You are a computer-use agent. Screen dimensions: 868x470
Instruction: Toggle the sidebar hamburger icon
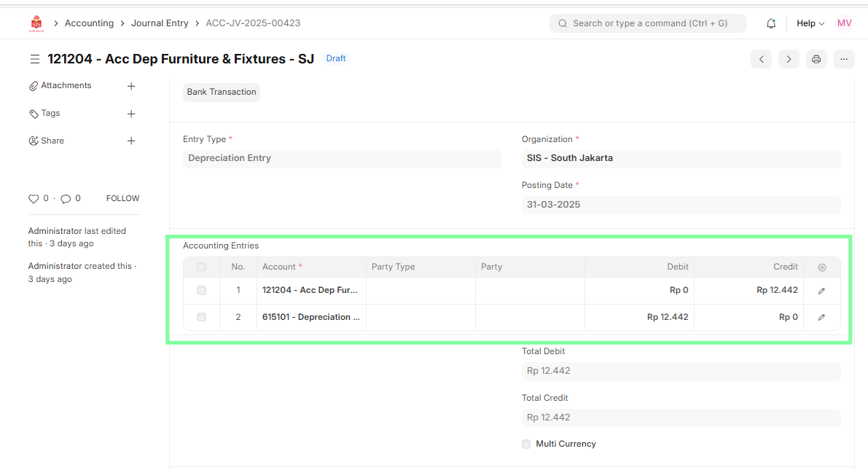[34, 59]
